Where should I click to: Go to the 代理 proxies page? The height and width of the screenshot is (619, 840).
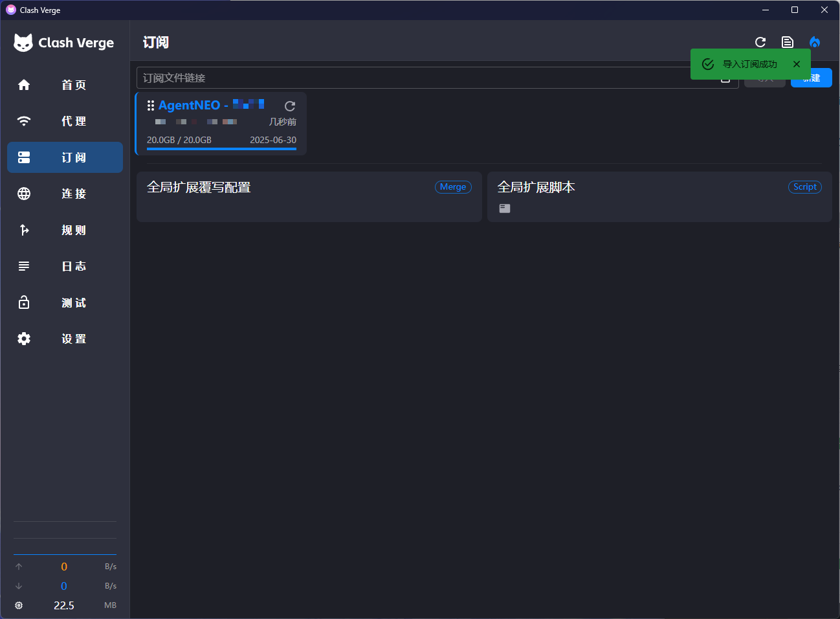point(65,121)
